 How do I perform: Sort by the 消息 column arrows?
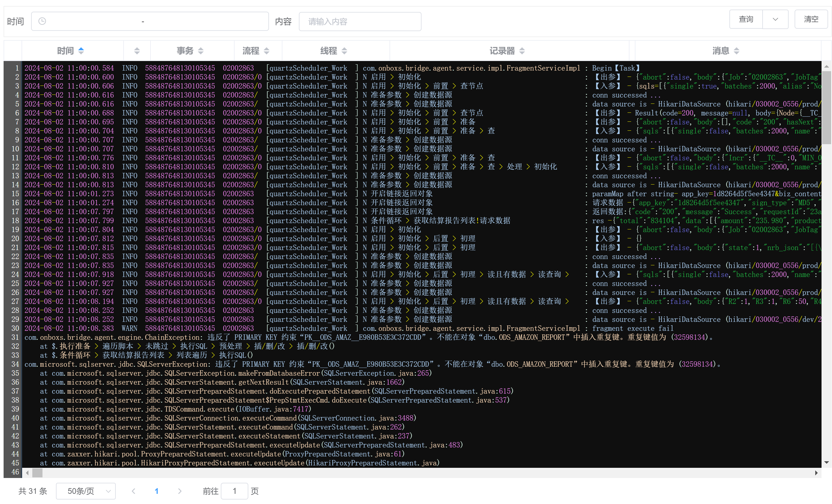tap(737, 51)
